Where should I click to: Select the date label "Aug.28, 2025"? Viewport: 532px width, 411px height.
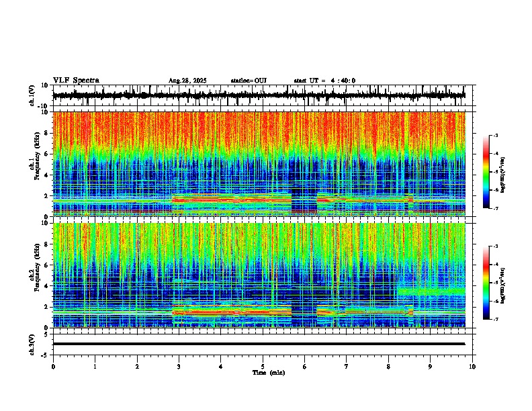click(x=187, y=81)
